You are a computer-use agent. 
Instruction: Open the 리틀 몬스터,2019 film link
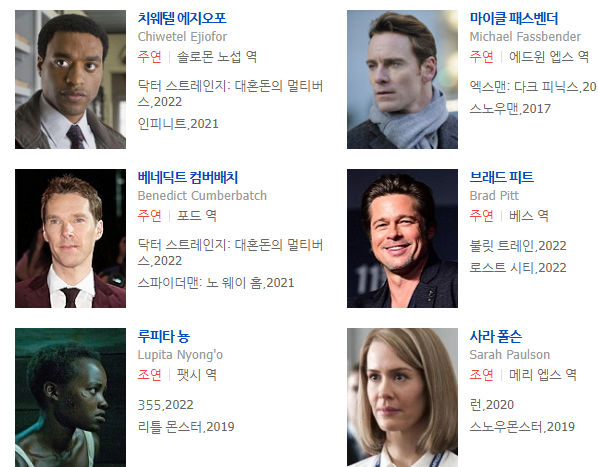click(186, 427)
